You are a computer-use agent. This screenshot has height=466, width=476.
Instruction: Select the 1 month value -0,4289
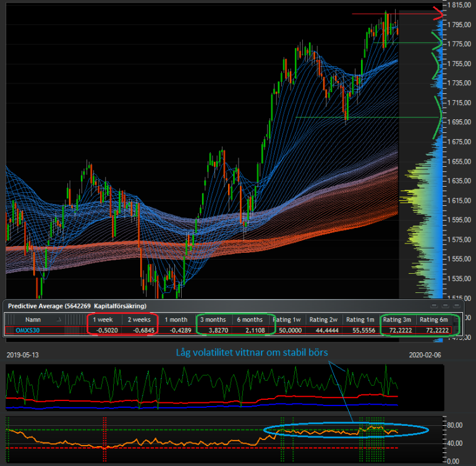[181, 330]
